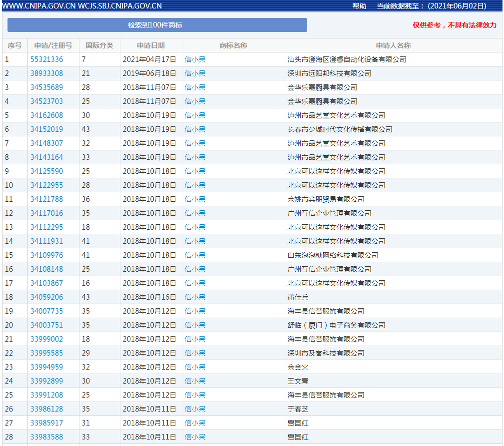Open application number 33991208
The width and height of the screenshot is (504, 446).
[46, 395]
